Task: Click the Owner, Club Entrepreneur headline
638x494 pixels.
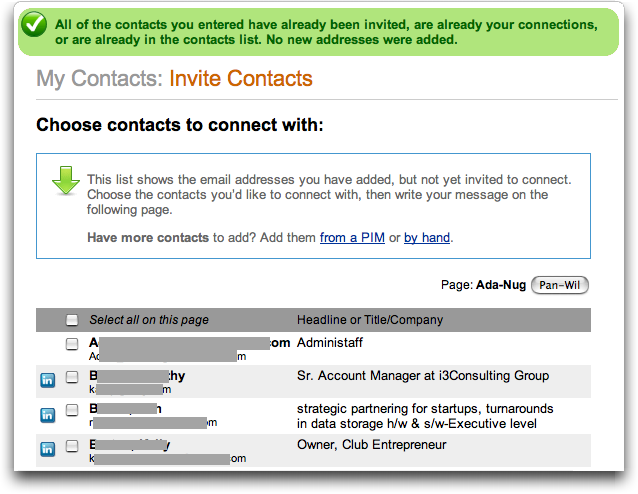Action: (x=371, y=445)
